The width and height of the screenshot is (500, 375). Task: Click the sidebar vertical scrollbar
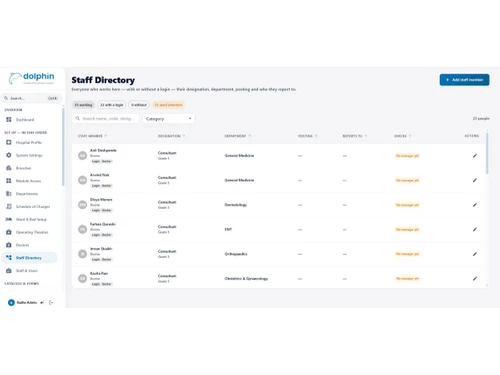(x=63, y=147)
